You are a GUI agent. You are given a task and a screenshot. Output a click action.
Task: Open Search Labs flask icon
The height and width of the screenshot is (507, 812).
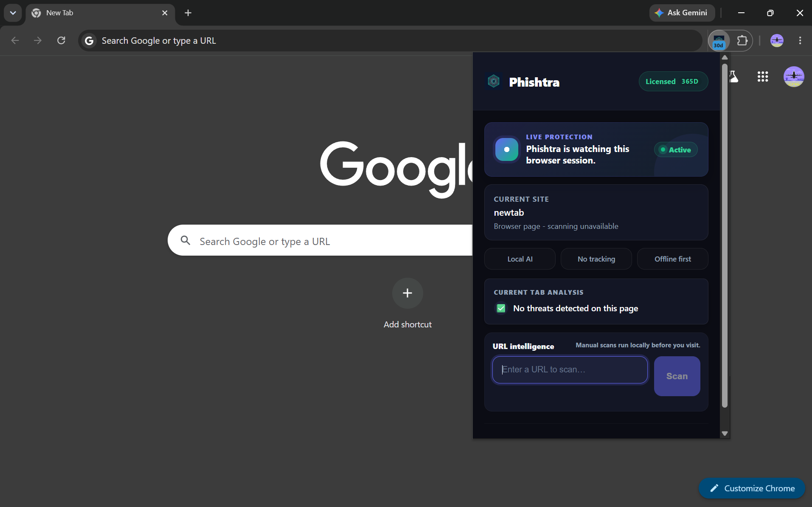tap(734, 76)
